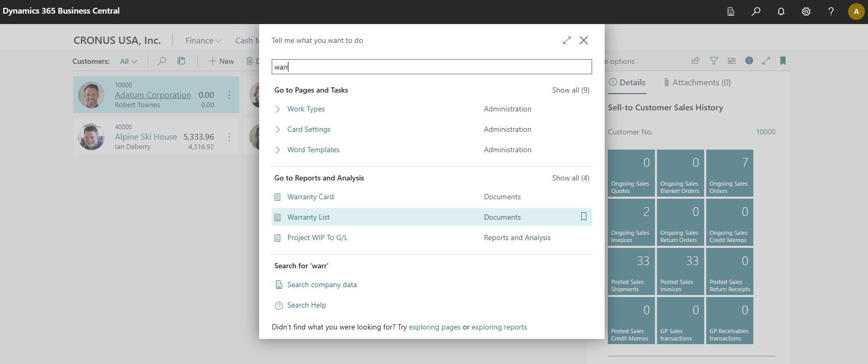The width and height of the screenshot is (868, 364).
Task: Toggle the page bookmark icon
Action: click(x=783, y=61)
